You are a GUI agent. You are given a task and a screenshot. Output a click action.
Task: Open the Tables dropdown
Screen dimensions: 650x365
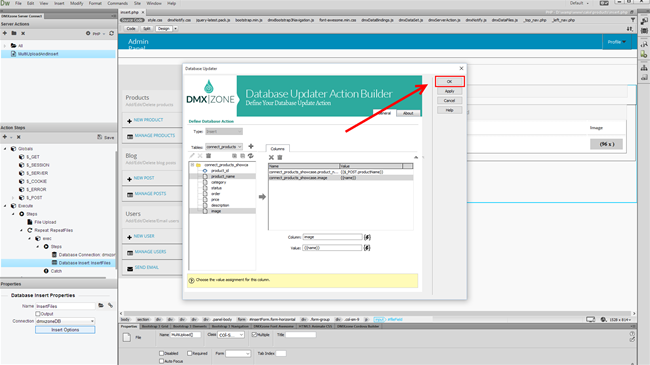[224, 146]
